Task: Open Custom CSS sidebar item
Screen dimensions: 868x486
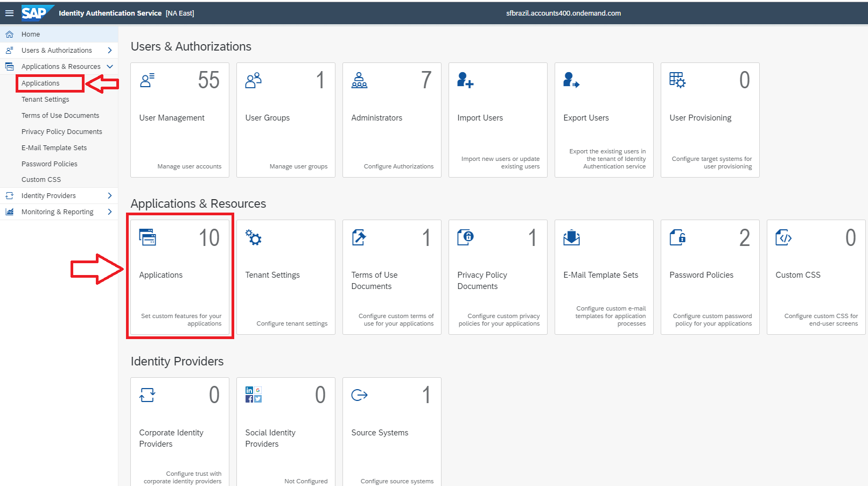Action: tap(41, 179)
